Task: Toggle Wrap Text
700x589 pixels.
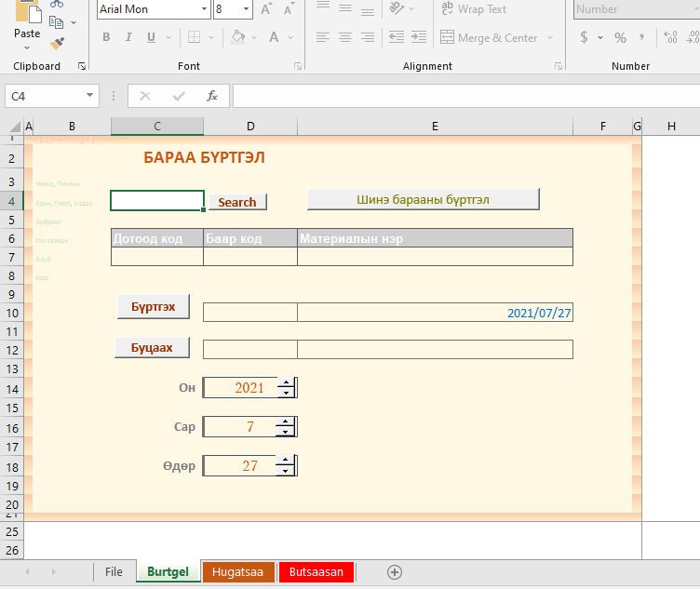Action: click(x=474, y=9)
